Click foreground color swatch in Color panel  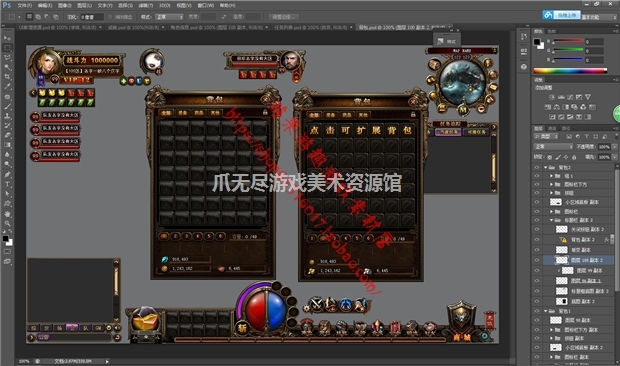537,42
